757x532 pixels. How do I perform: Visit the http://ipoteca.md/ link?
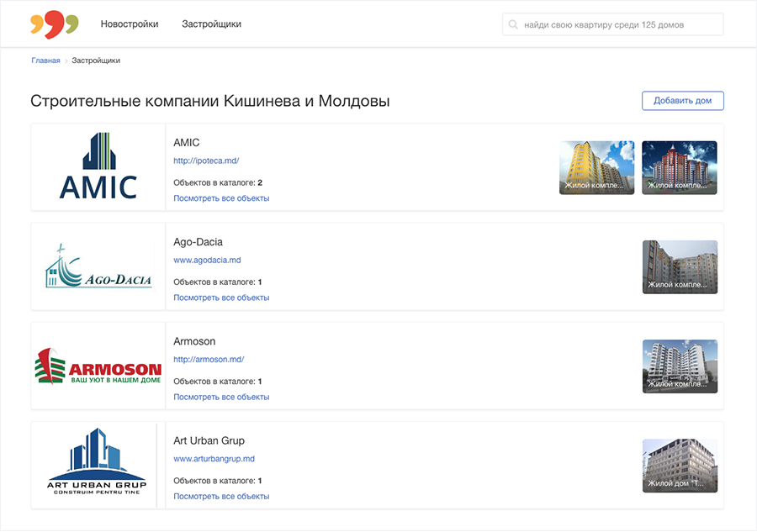click(x=206, y=161)
